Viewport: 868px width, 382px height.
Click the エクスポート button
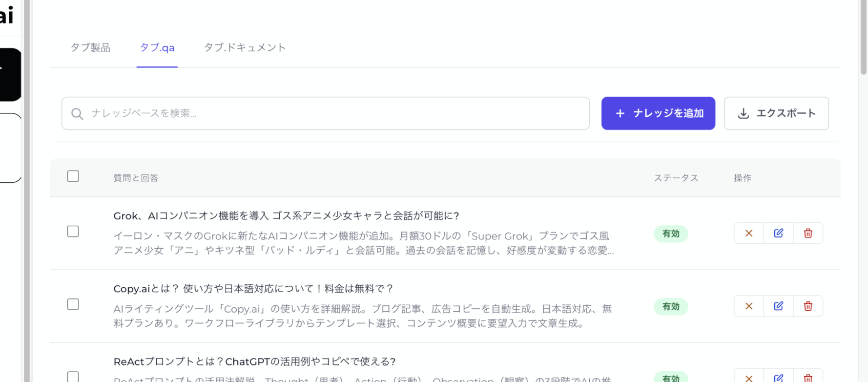(x=776, y=113)
